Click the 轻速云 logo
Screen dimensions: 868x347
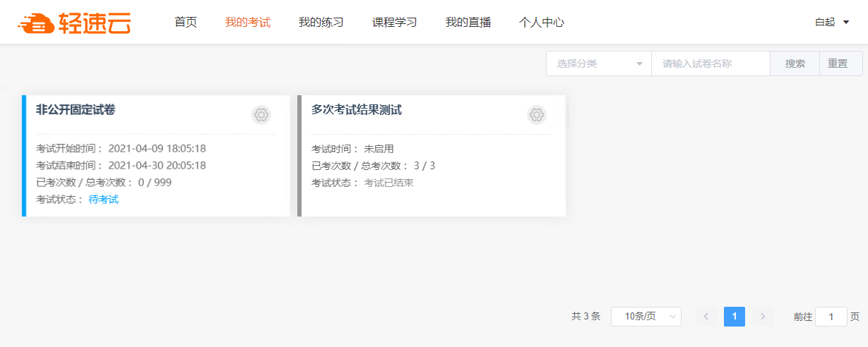point(74,23)
